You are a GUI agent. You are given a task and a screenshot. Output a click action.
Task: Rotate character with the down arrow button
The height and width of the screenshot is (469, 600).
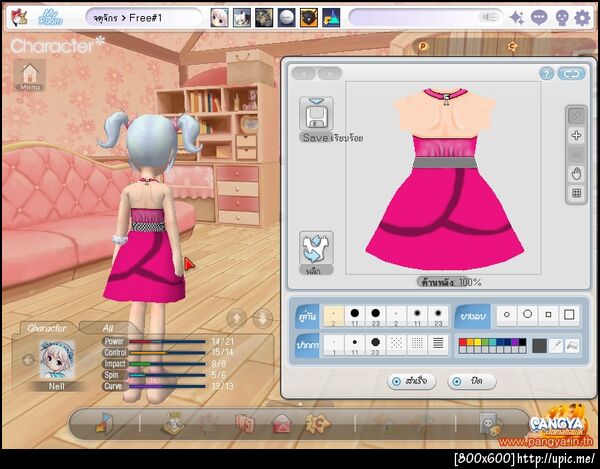click(x=262, y=318)
